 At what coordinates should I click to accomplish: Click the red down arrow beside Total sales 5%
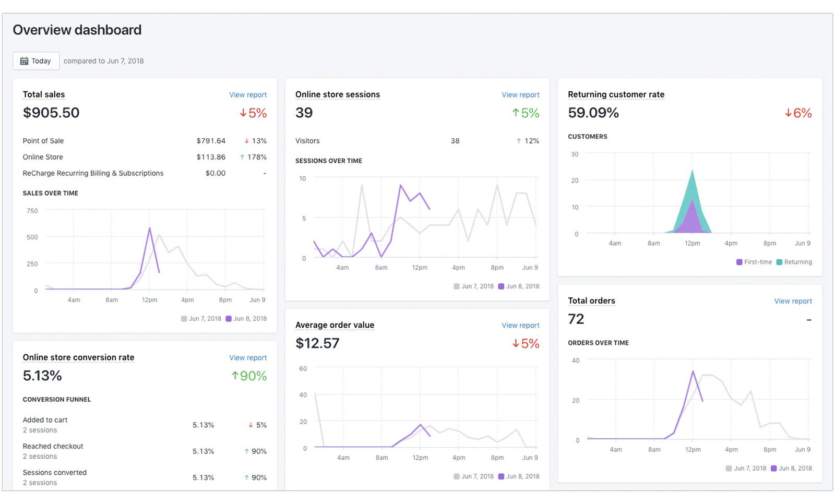pos(243,113)
